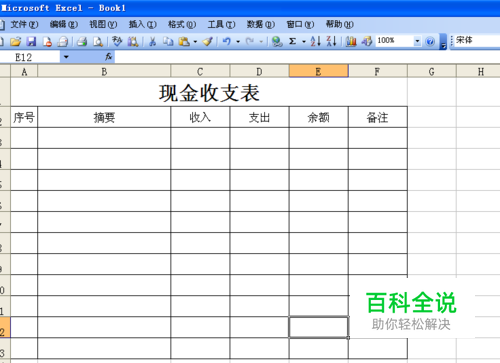The width and height of the screenshot is (500, 363).
Task: Print the sheet using the printer icon
Action: 82,41
